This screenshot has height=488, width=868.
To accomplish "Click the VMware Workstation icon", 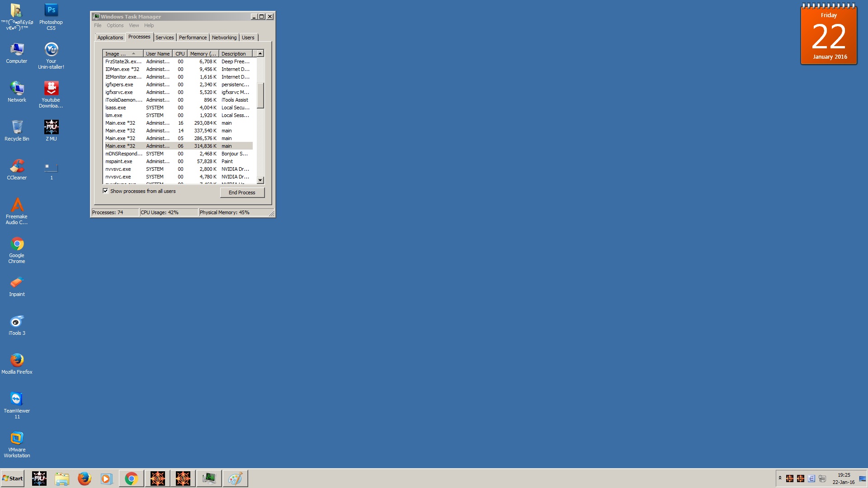I will coord(17,438).
